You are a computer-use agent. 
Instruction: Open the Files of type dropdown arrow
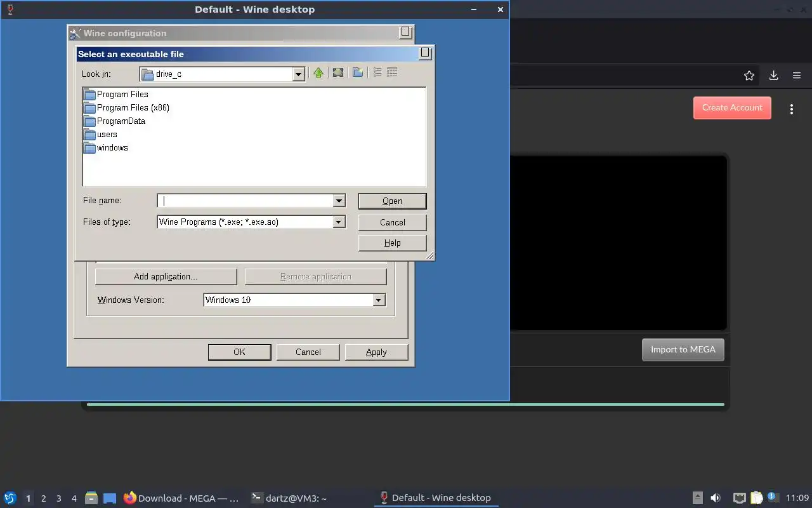click(x=339, y=222)
